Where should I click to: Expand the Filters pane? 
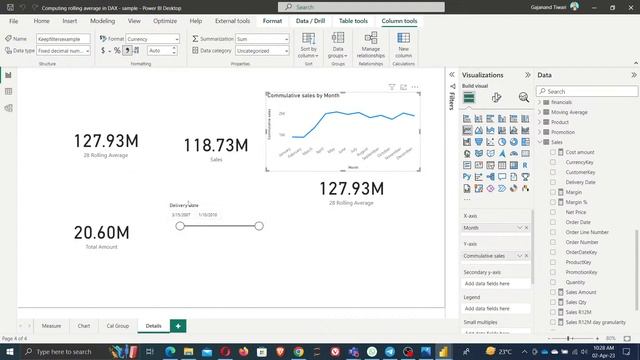[452, 75]
